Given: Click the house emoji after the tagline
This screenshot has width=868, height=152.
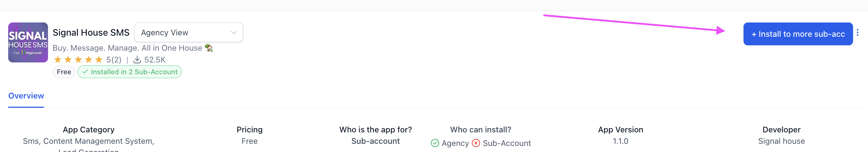Looking at the screenshot, I should coord(209,48).
